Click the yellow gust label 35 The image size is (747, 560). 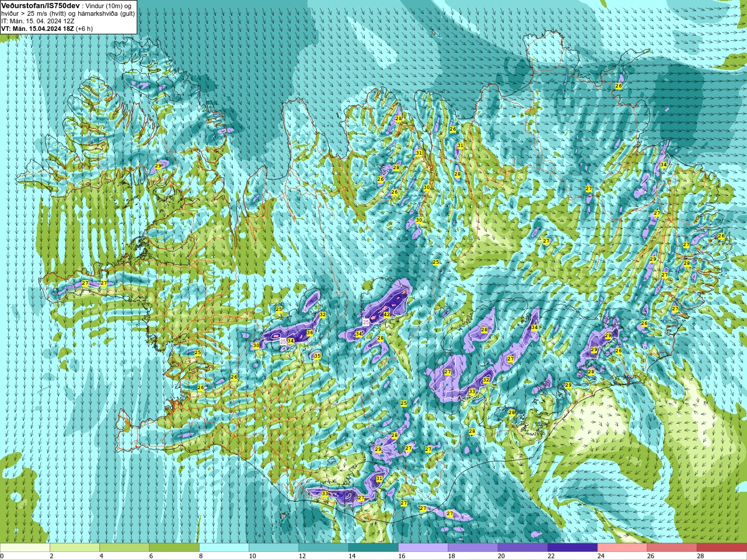(x=317, y=356)
